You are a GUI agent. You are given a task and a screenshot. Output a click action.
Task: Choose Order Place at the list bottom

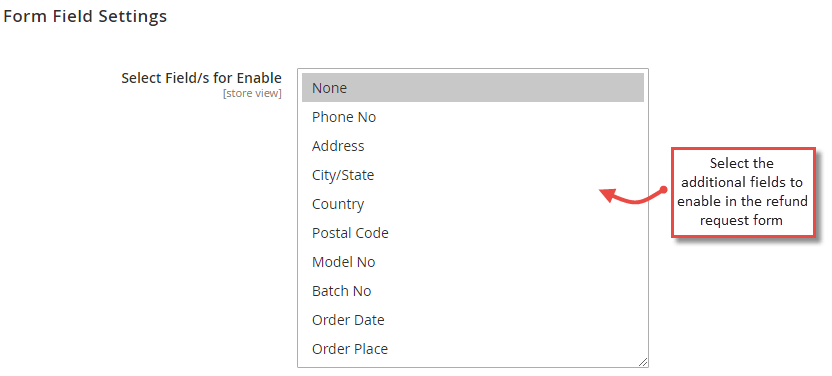[x=473, y=349]
